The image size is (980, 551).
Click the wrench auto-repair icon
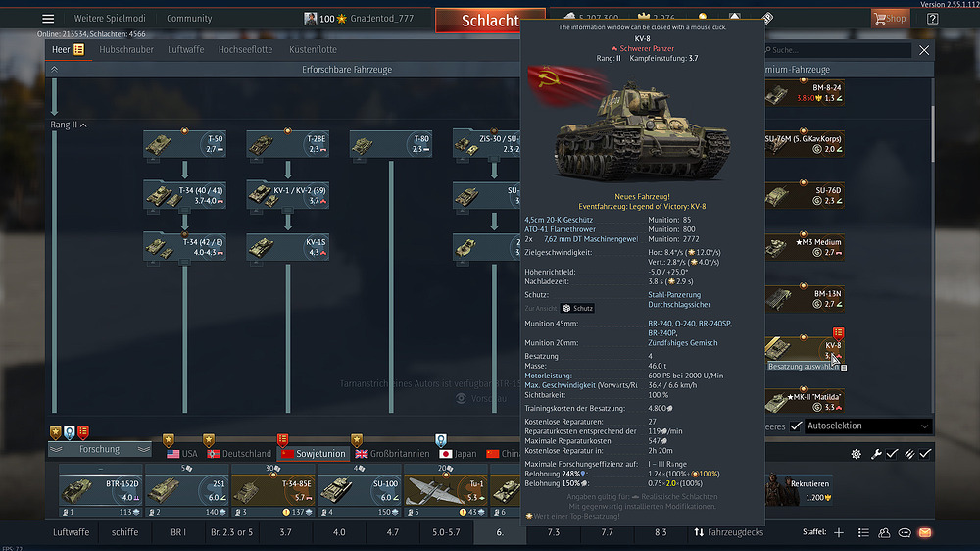coord(876,454)
